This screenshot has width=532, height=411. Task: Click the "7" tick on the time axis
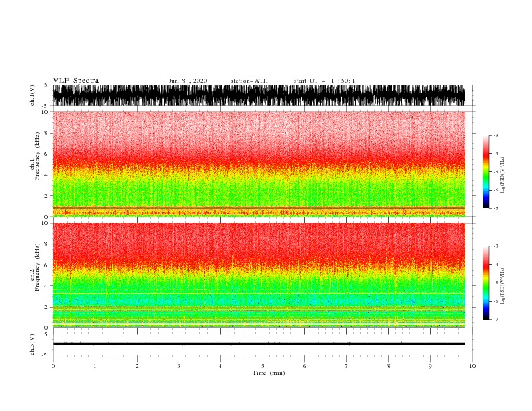coord(347,366)
